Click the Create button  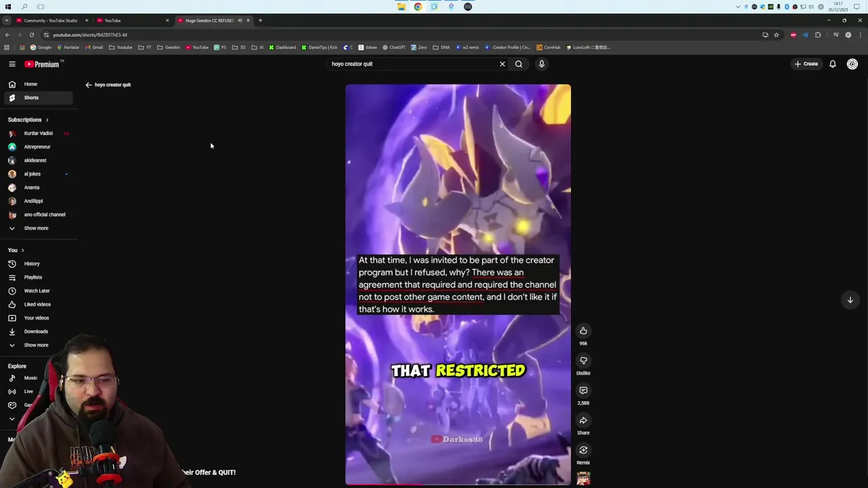(806, 64)
